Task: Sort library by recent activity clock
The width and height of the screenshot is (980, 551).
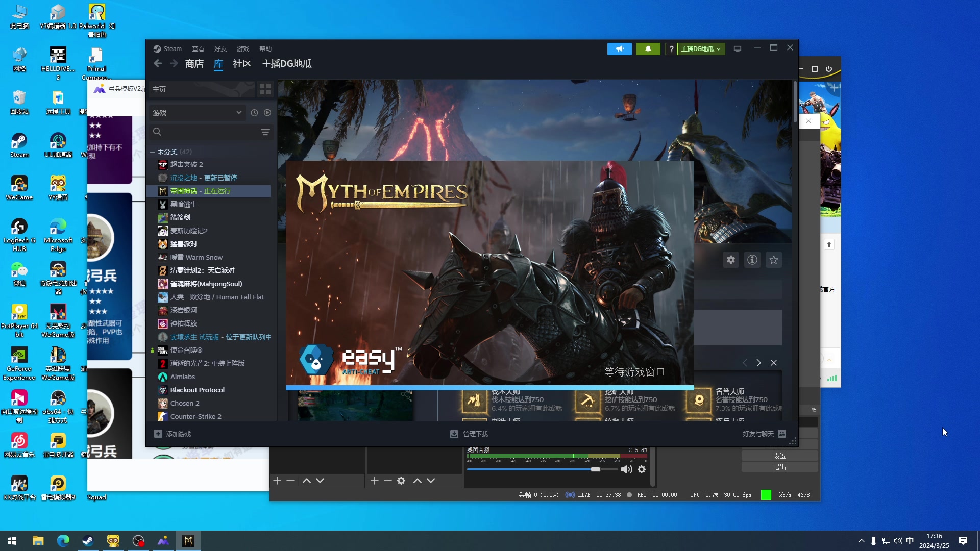Action: click(254, 113)
